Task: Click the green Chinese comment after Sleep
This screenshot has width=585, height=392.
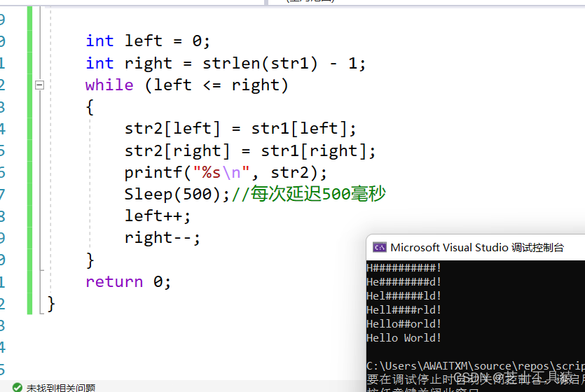Action: (x=308, y=194)
